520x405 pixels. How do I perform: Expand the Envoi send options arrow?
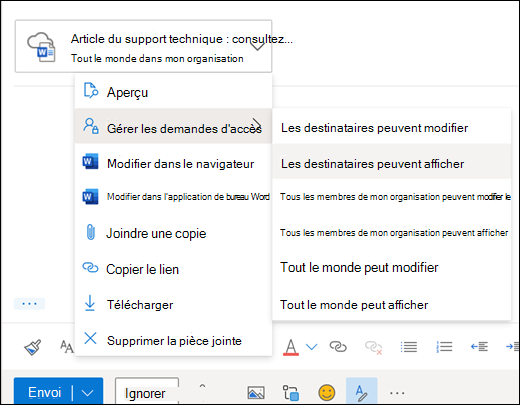87,393
